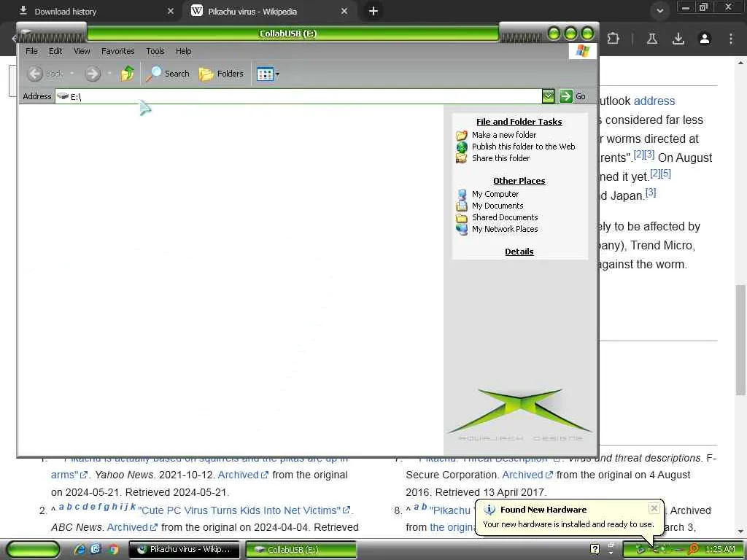Open the browser Downloads icon

click(x=678, y=39)
